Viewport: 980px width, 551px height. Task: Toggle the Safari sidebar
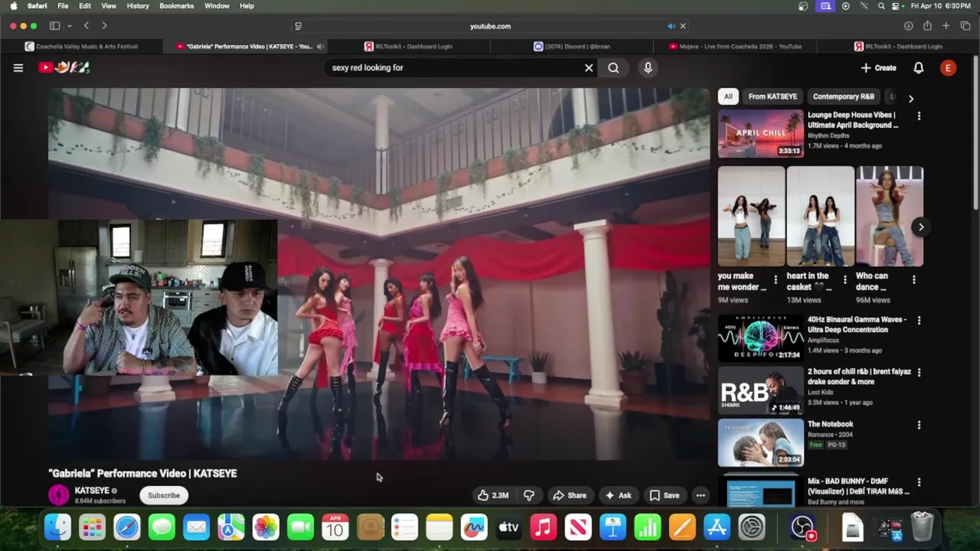tap(54, 26)
